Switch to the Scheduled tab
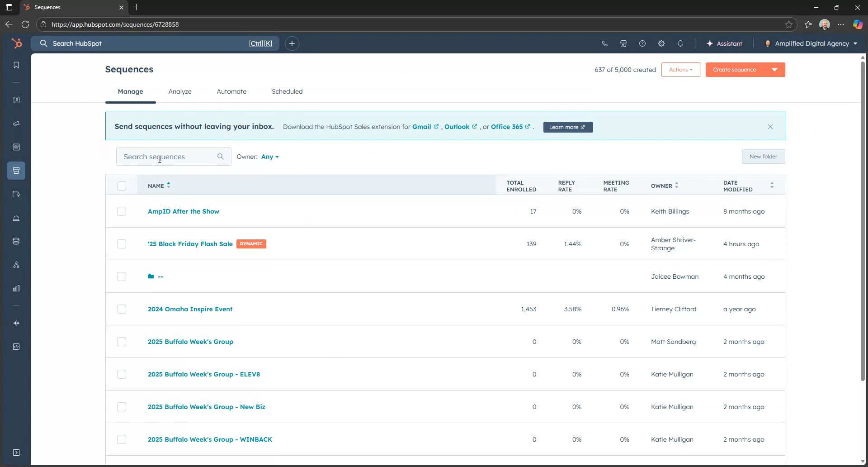The height and width of the screenshot is (467, 868). (287, 91)
